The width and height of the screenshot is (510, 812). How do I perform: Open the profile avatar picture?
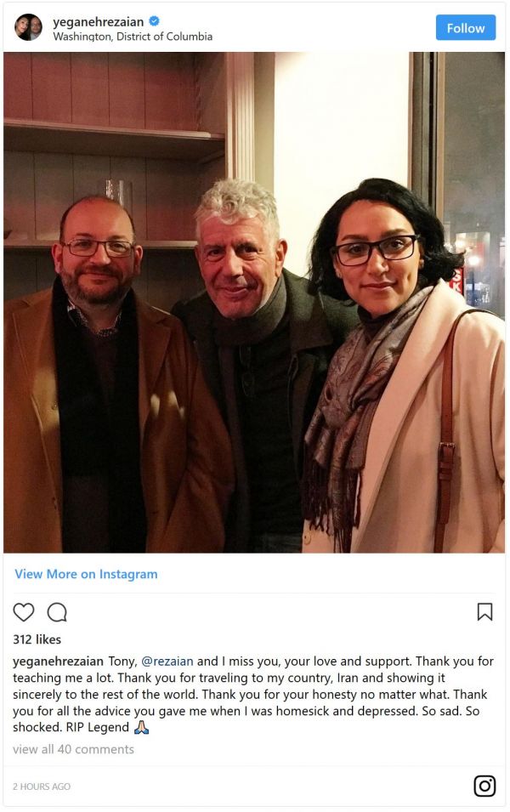click(x=29, y=27)
